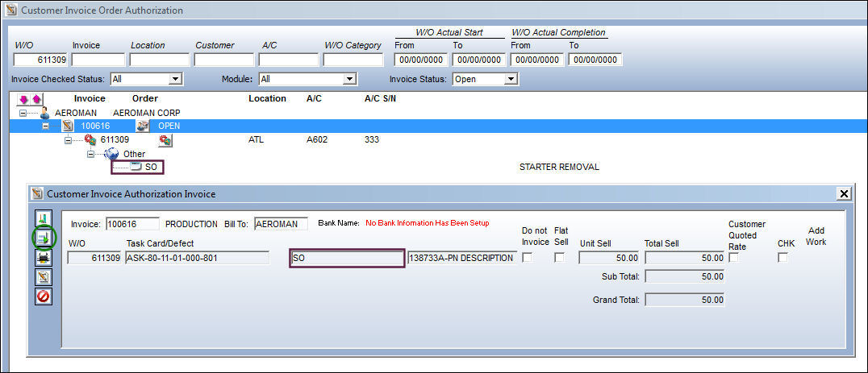This screenshot has width=868, height=373.
Task: Click the red cancel circle icon
Action: pos(44,296)
